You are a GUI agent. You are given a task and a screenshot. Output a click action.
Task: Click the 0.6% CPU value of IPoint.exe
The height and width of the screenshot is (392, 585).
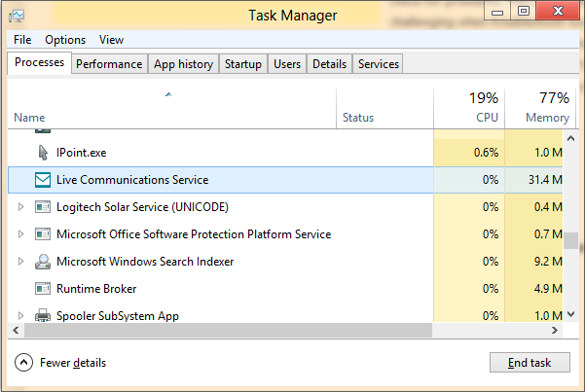click(486, 153)
